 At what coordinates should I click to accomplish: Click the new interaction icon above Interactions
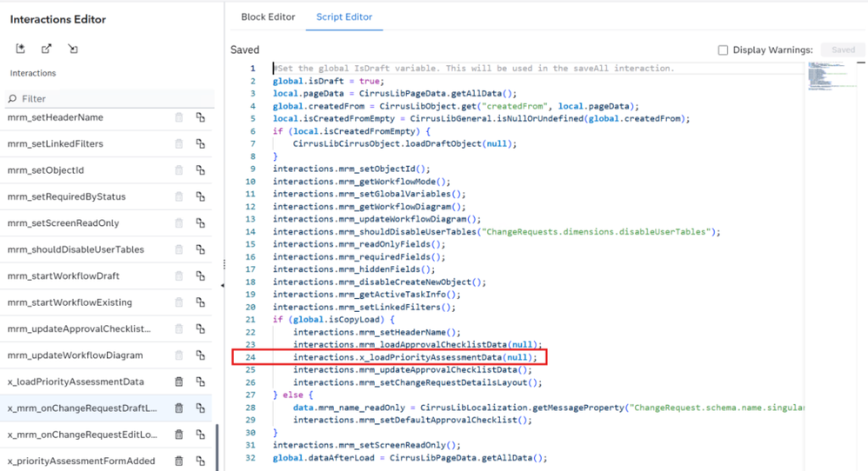[21, 49]
